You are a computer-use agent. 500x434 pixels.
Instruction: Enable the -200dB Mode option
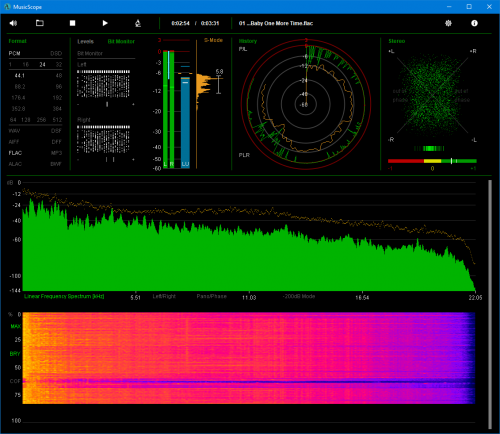click(x=299, y=296)
